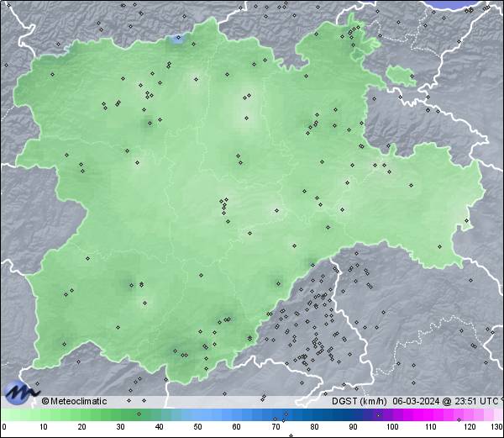Click the blue swatch near 60 on scale
Image resolution: width=504 pixels, height=438 pixels.
click(236, 414)
